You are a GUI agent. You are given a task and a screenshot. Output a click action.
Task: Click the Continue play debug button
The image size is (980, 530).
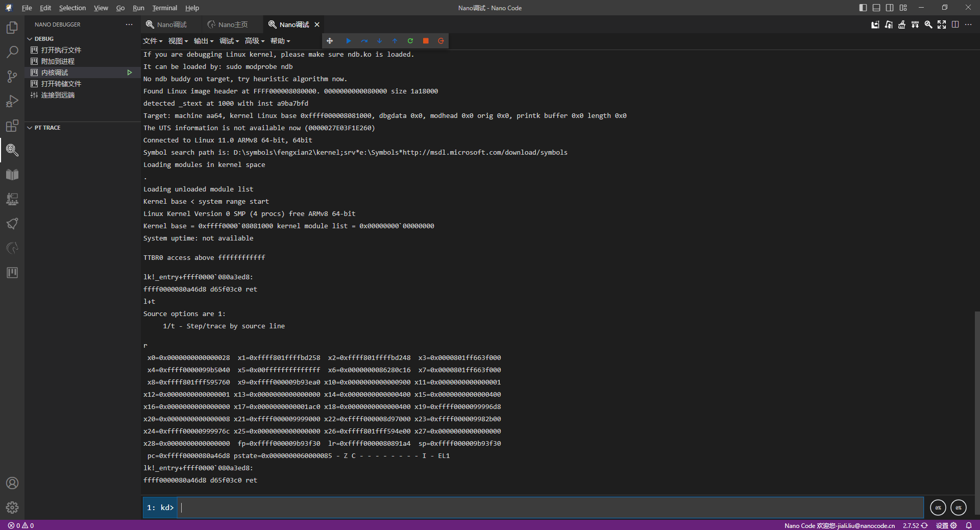tap(349, 41)
